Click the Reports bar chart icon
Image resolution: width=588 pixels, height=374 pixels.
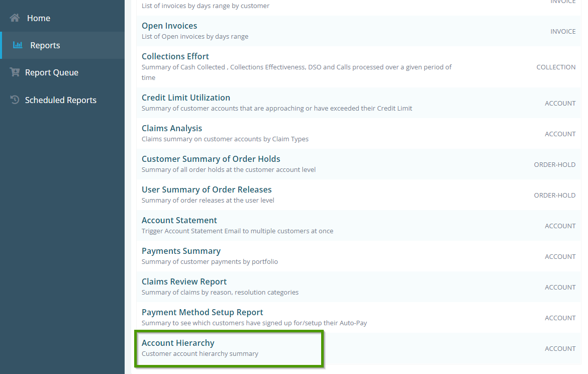pyautogui.click(x=18, y=45)
